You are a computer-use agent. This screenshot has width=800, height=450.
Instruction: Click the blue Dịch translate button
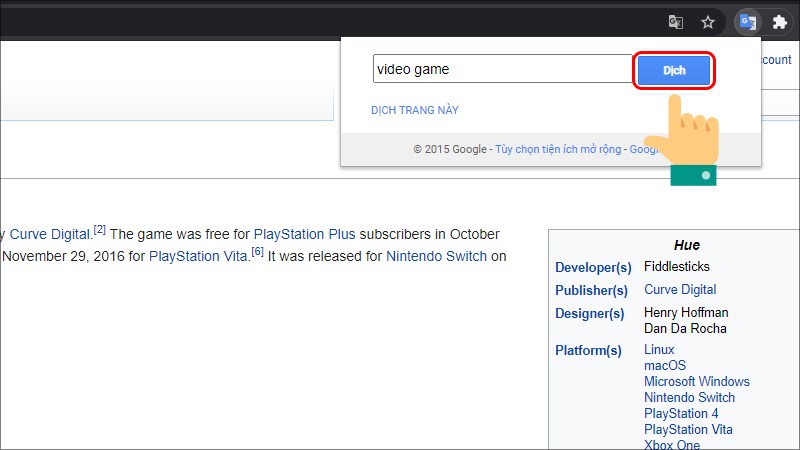click(674, 70)
